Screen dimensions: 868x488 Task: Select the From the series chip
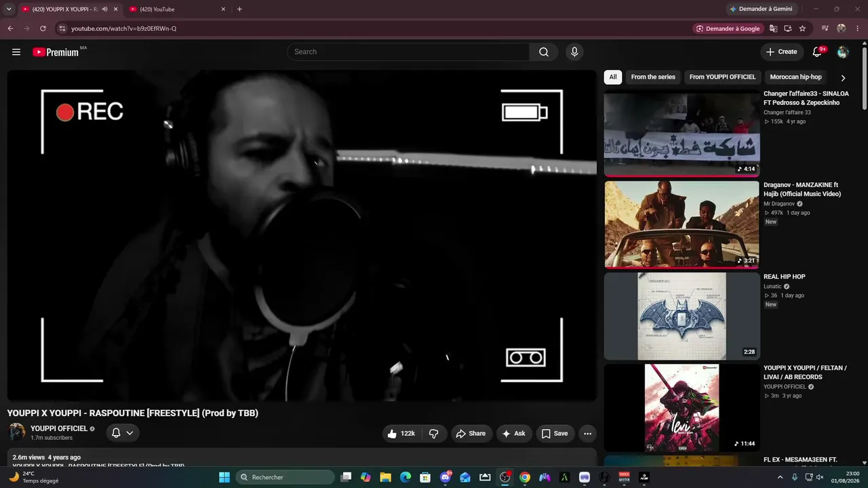(653, 77)
